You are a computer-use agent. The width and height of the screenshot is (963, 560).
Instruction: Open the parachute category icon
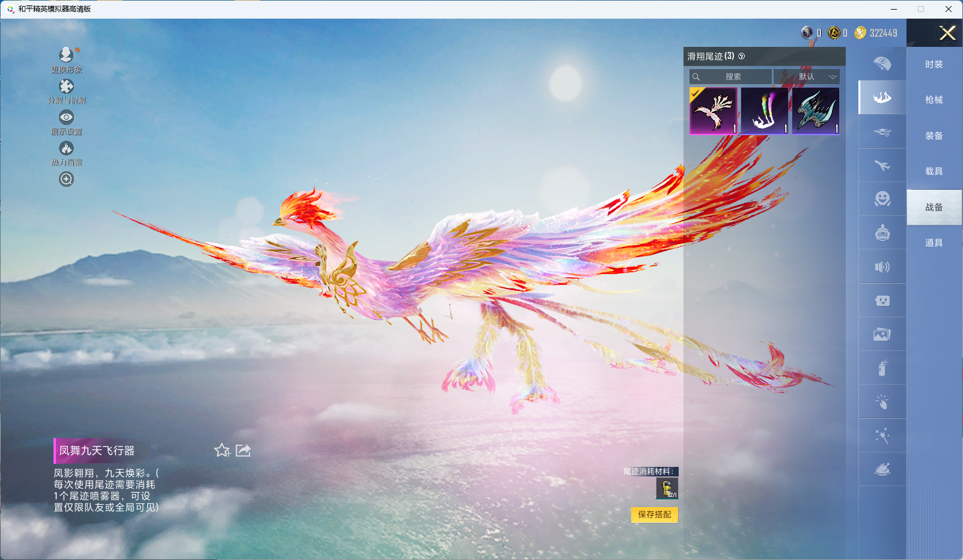click(882, 64)
